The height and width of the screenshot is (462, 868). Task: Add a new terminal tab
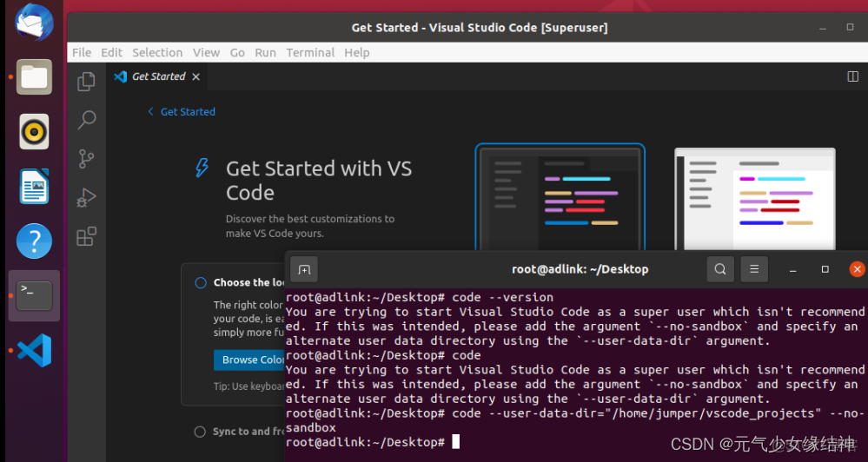click(304, 269)
